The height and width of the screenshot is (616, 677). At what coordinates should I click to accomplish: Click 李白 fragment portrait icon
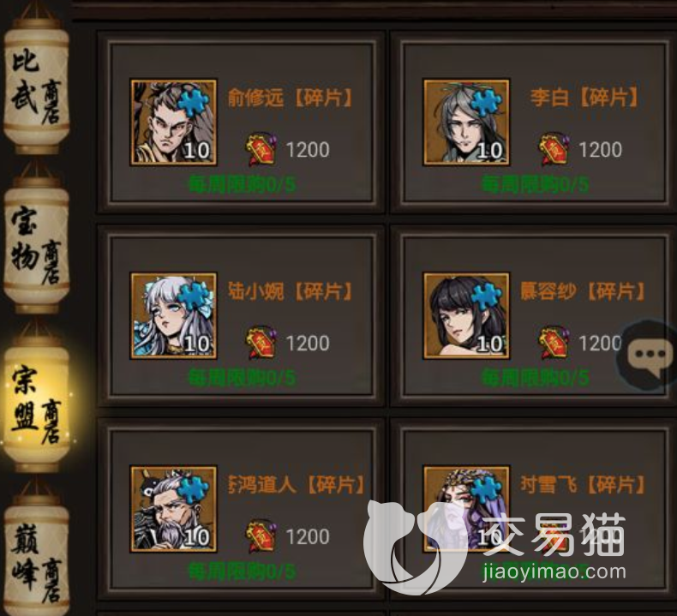[x=466, y=123]
